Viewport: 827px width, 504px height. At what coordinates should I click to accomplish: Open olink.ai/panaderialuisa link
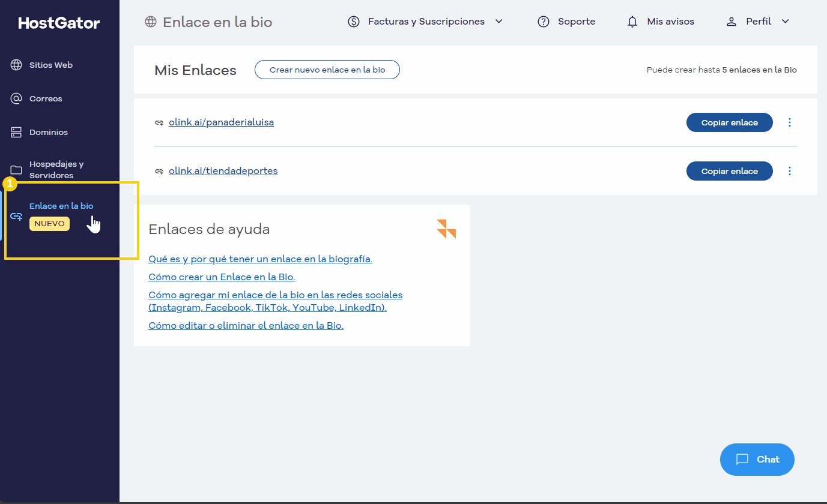point(221,122)
